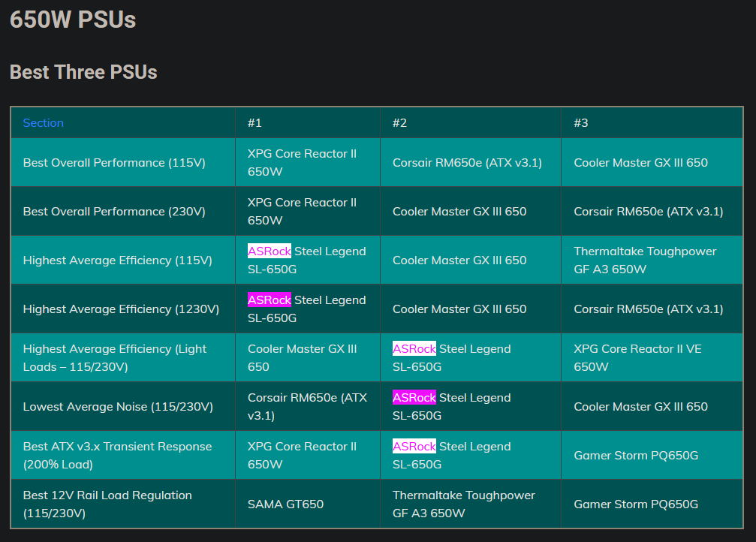Click ASRock Steel Legend in Transient Response row

pos(452,455)
